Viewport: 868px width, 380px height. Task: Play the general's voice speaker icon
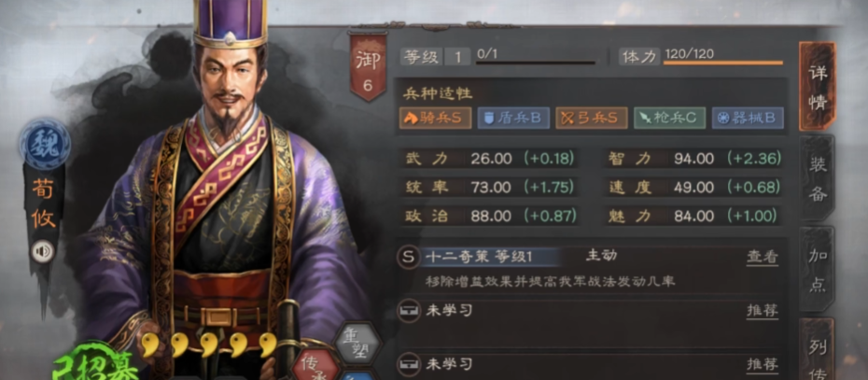tap(43, 251)
